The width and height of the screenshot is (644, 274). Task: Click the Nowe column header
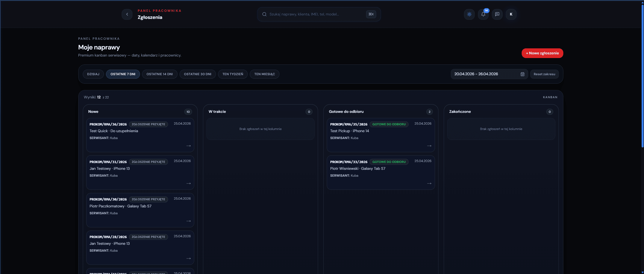tap(93, 112)
